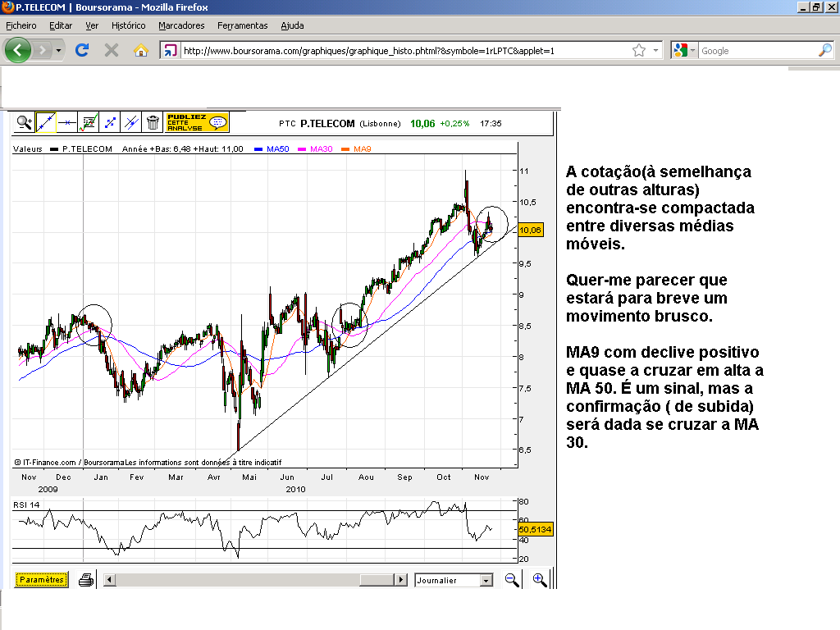Open the search engine selector dropdown

(685, 50)
